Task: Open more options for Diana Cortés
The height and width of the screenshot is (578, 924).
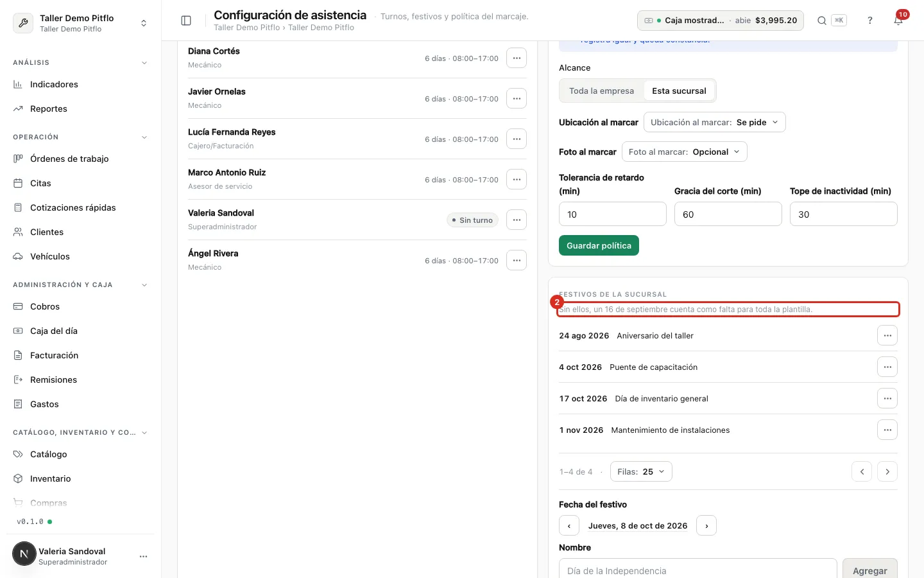Action: click(517, 58)
